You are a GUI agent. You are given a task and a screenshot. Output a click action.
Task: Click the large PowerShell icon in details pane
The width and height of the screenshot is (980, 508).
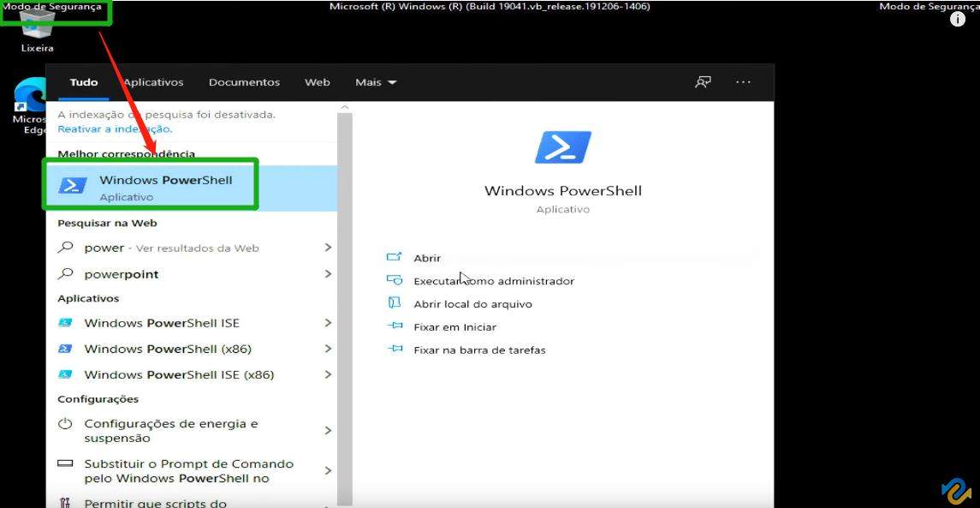point(563,147)
